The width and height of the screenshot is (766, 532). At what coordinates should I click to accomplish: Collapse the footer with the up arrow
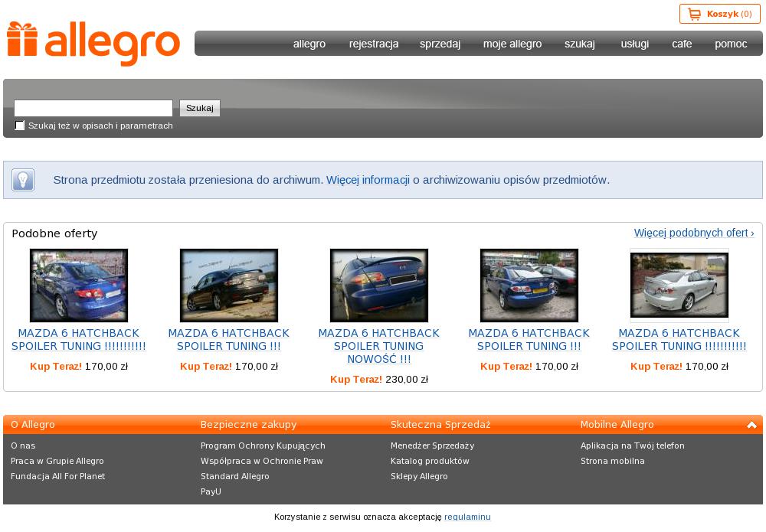tap(751, 425)
